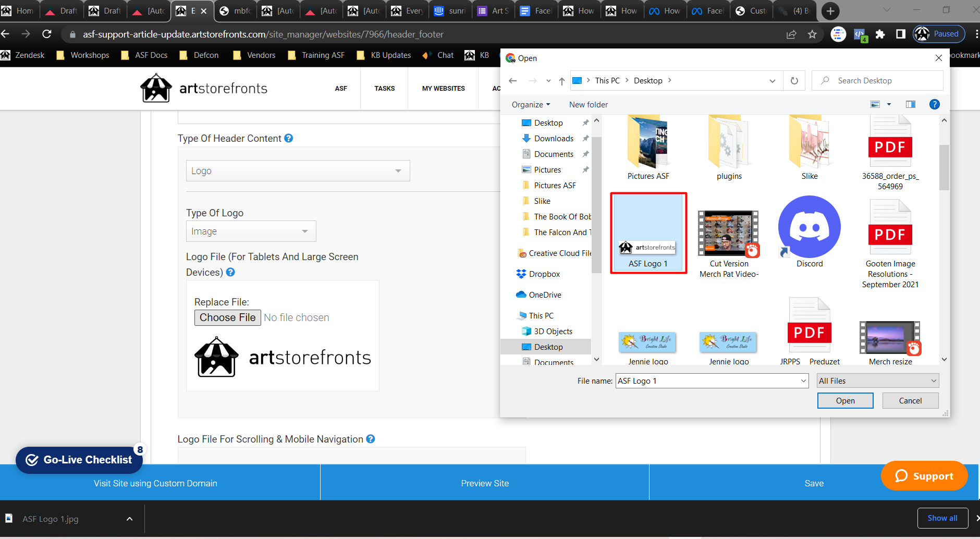Viewport: 980px width, 539px height.
Task: Open the All Files type filter dropdown
Action: click(x=878, y=381)
